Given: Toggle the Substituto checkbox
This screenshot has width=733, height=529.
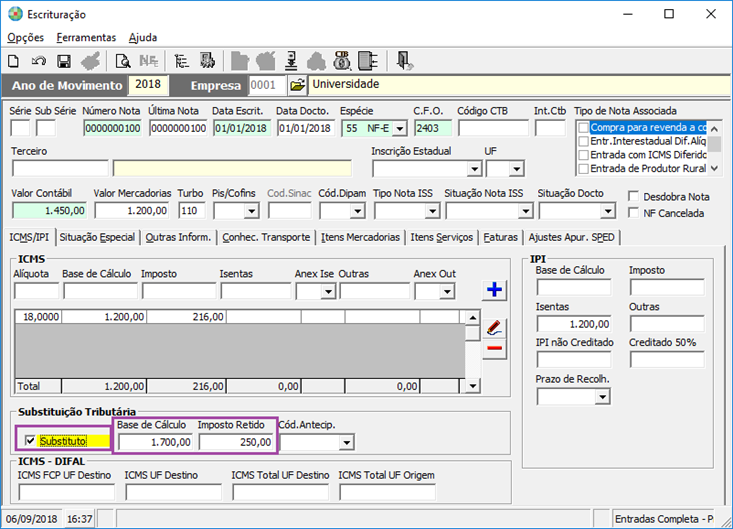Looking at the screenshot, I should [30, 441].
